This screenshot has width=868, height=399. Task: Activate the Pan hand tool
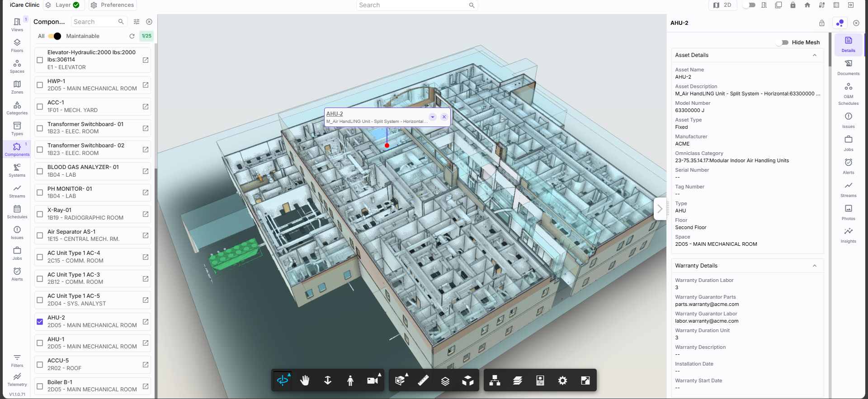click(x=305, y=380)
